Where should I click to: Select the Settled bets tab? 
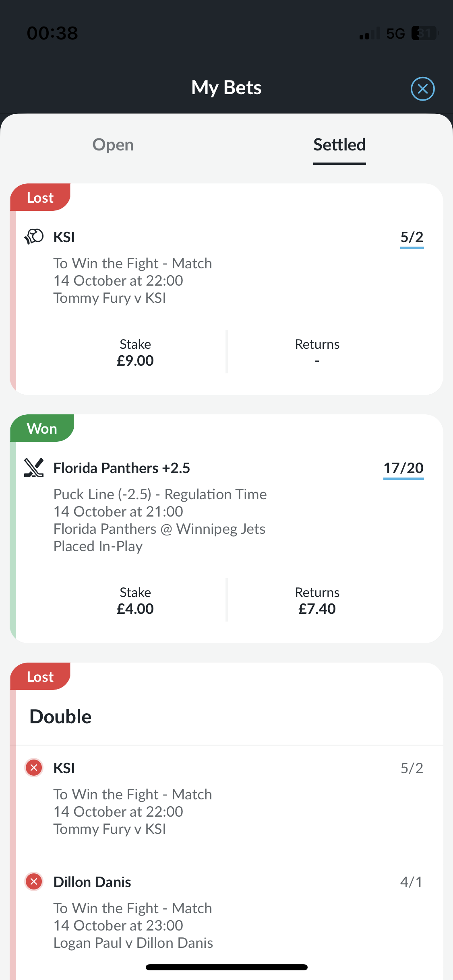click(x=339, y=145)
